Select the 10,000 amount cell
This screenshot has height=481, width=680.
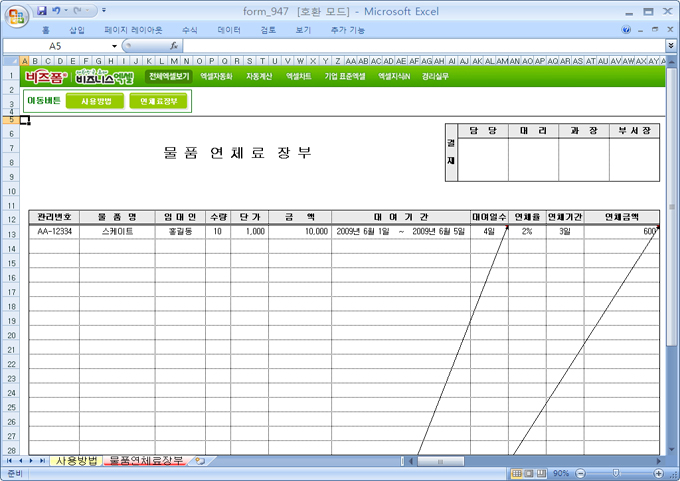[x=300, y=232]
